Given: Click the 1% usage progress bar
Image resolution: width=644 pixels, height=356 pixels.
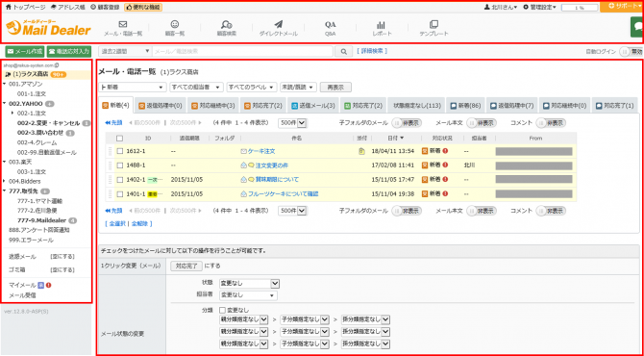Looking at the screenshot, I should 580,8.
